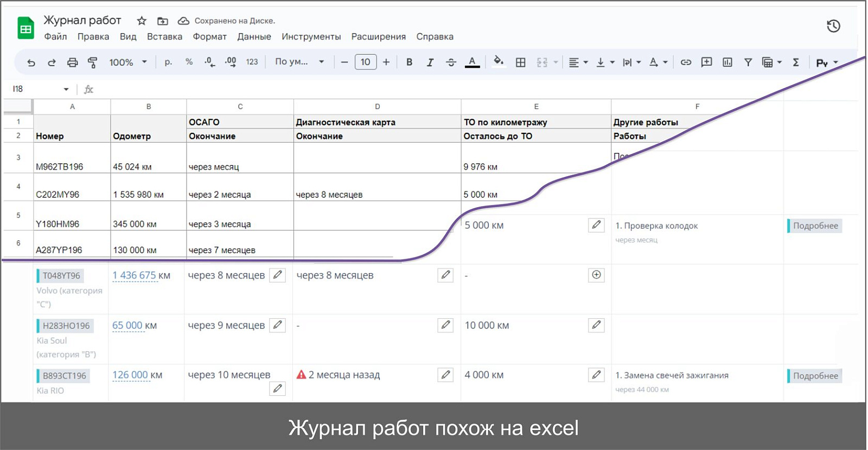This screenshot has width=868, height=450.
Task: Insert a chart from the toolbar
Action: (727, 62)
